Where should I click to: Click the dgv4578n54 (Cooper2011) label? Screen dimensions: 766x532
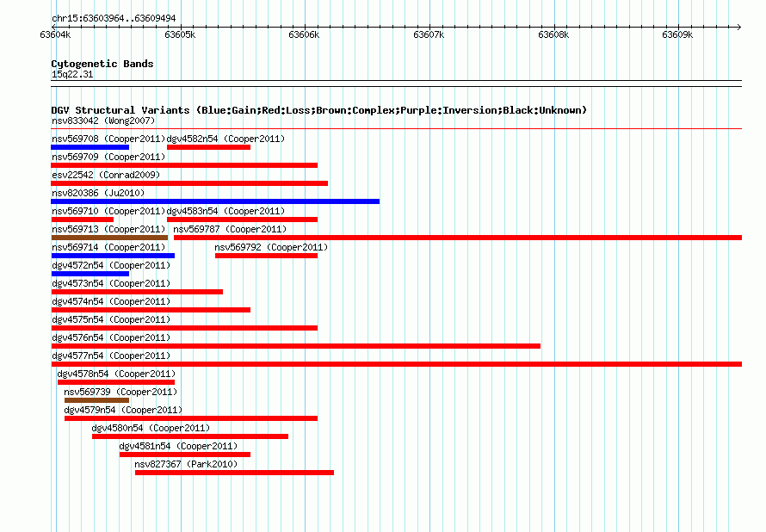tap(116, 374)
